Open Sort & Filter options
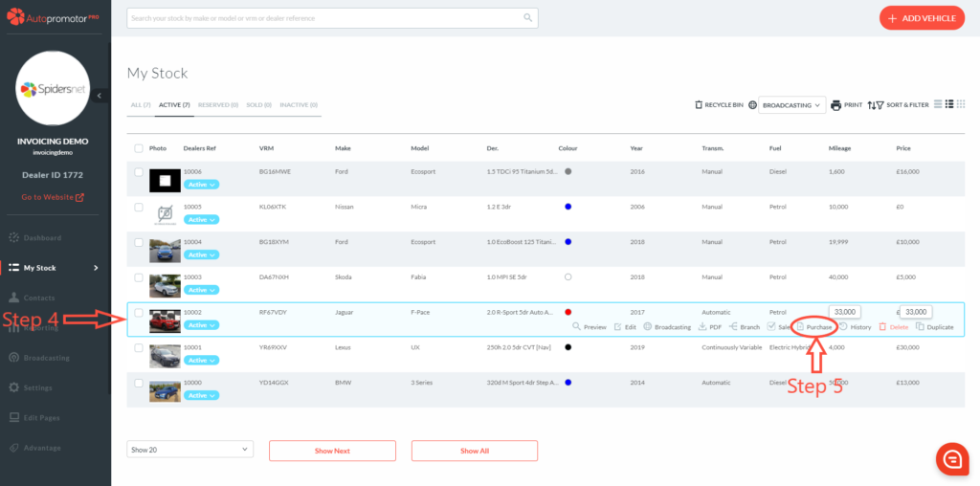980x486 pixels. [898, 105]
